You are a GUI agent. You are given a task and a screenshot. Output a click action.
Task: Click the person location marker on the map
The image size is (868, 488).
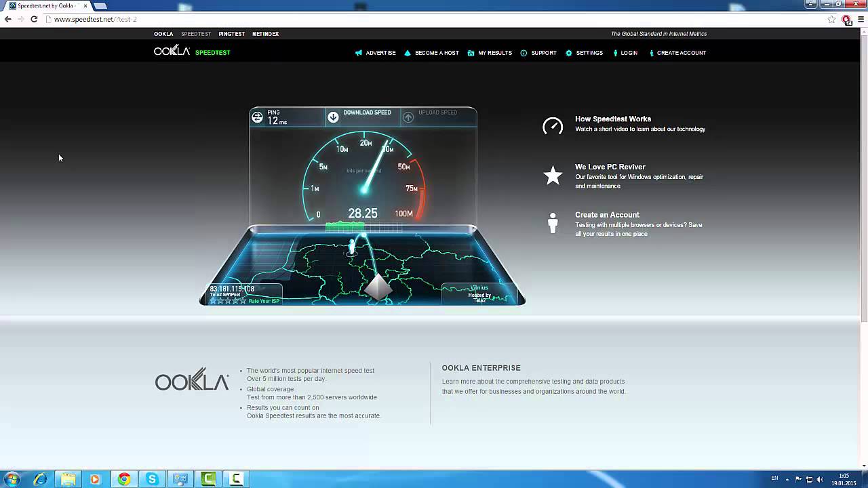tap(352, 247)
